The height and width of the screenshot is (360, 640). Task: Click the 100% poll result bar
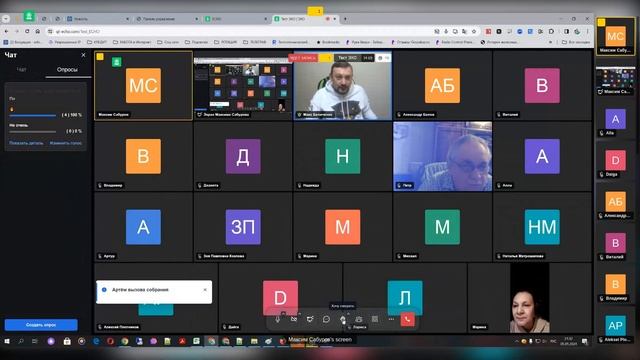point(33,116)
